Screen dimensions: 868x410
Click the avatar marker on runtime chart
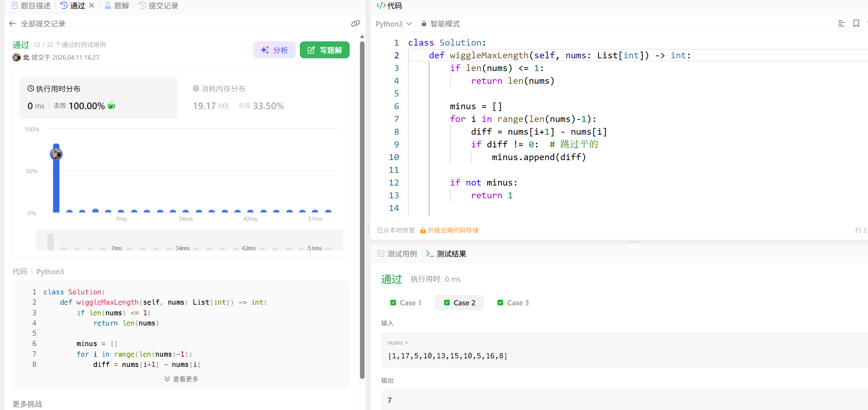pos(56,154)
